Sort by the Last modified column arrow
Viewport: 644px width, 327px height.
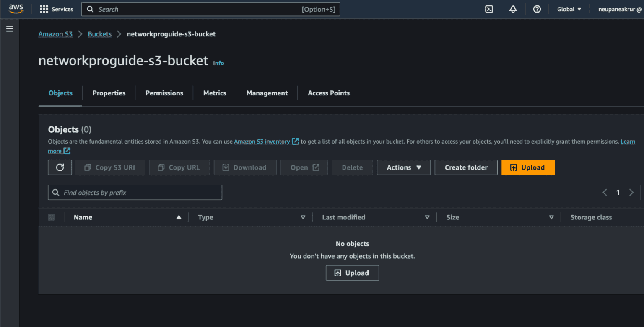(x=427, y=217)
